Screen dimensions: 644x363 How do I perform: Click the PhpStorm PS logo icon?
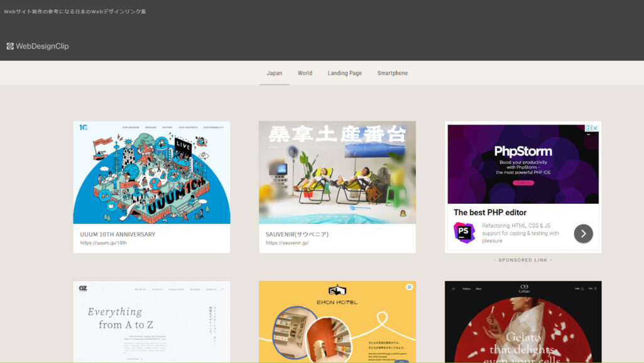click(x=464, y=233)
